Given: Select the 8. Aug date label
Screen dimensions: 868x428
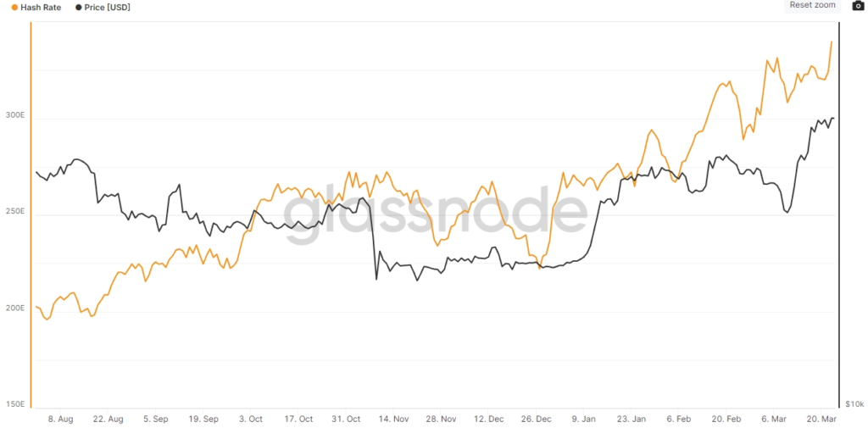Looking at the screenshot, I should click(x=61, y=419).
